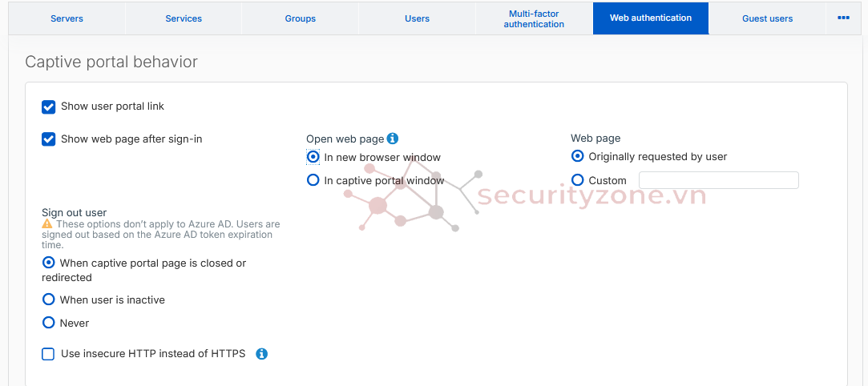
Task: Select sign out when captive portal closed
Action: click(49, 263)
